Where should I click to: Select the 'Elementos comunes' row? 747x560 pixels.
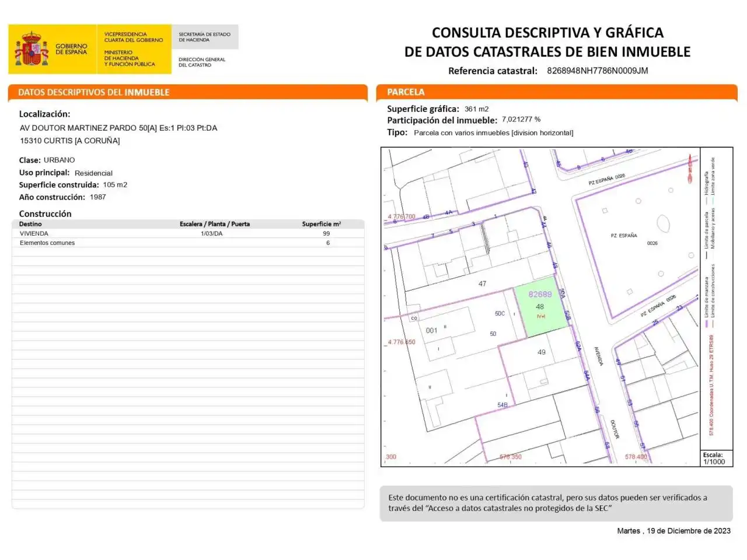click(x=188, y=243)
